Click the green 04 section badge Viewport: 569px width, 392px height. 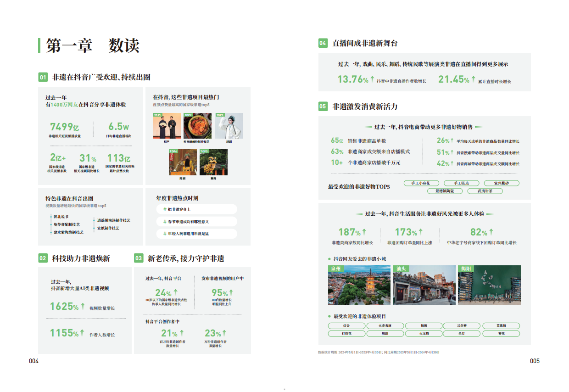click(323, 43)
